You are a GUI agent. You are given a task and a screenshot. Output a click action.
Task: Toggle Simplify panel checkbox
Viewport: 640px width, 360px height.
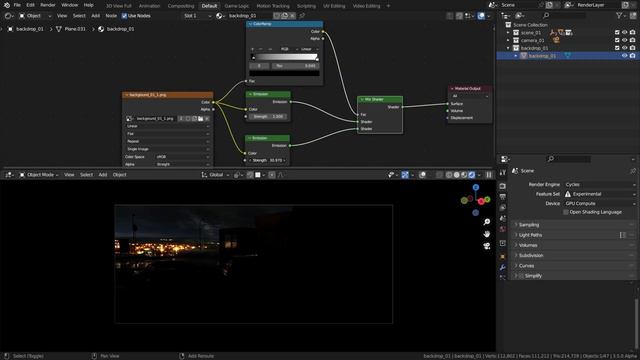coord(521,276)
